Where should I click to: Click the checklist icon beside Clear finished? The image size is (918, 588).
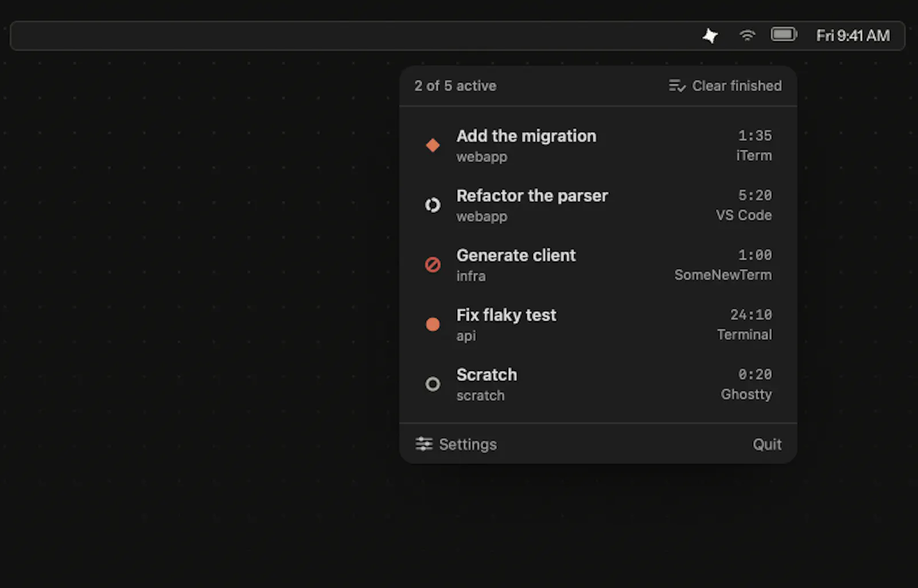(x=677, y=86)
